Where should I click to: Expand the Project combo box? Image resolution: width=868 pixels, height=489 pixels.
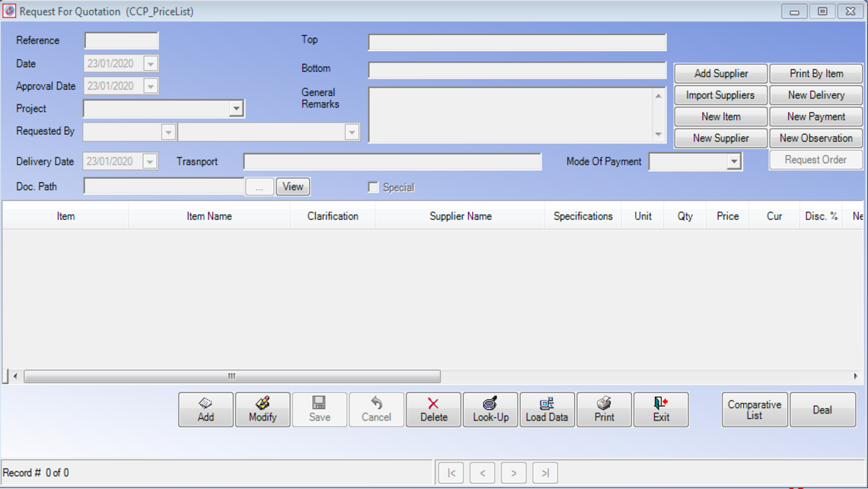point(236,109)
